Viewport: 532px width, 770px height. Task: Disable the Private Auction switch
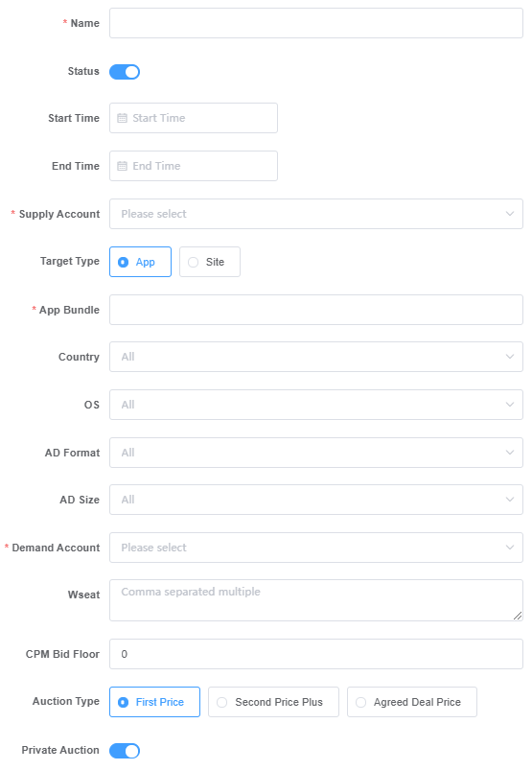(x=125, y=751)
